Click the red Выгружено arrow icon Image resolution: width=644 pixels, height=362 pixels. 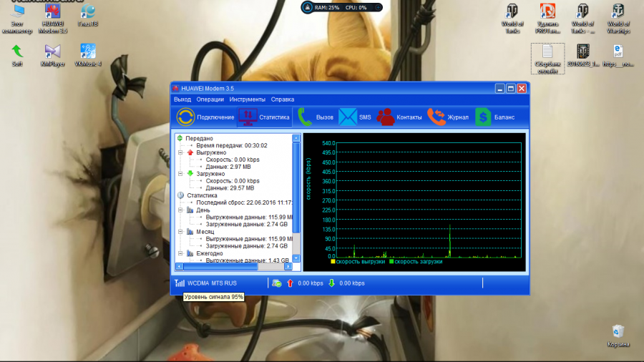coord(190,152)
